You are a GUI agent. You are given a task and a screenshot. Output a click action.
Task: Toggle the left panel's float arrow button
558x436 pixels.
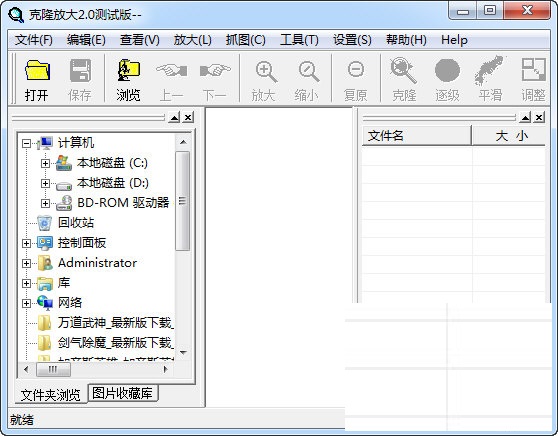(174, 117)
